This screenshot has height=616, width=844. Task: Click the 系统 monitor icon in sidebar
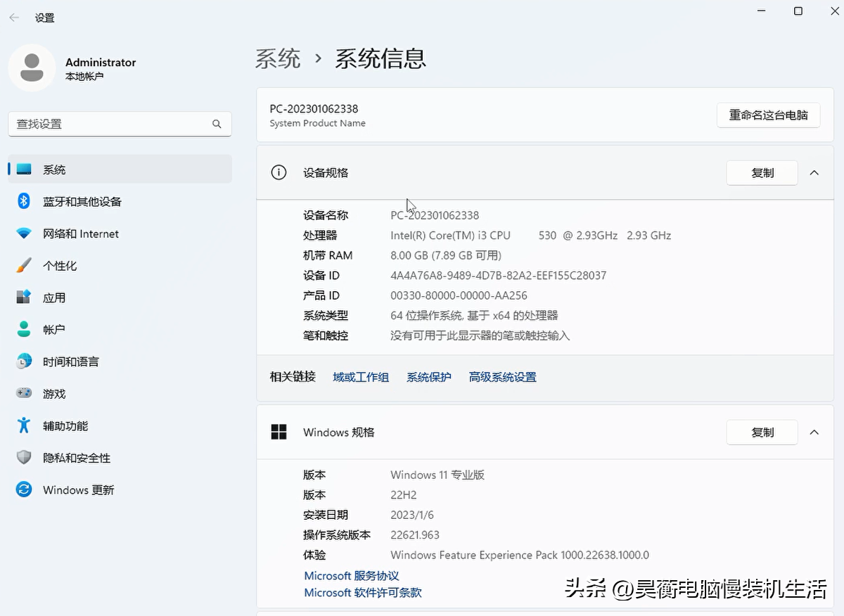[24, 169]
